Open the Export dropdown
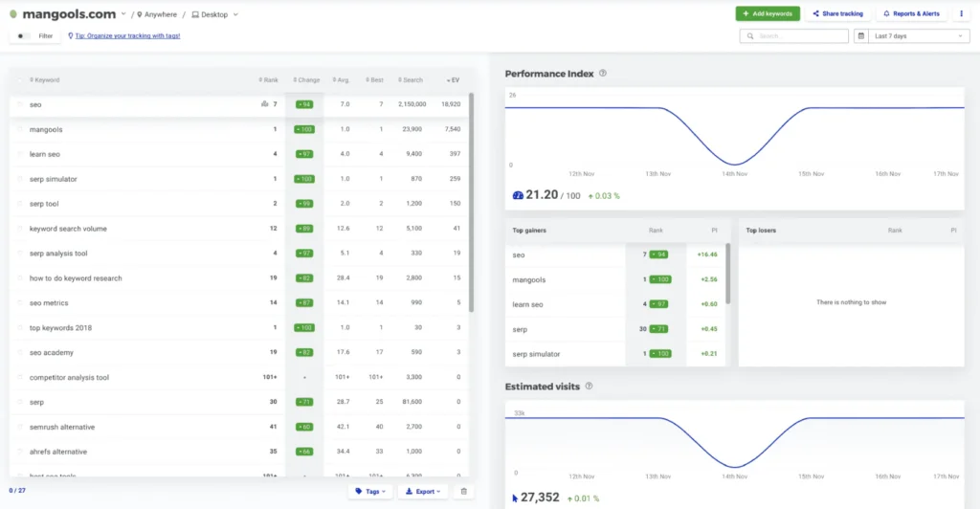 (x=423, y=491)
